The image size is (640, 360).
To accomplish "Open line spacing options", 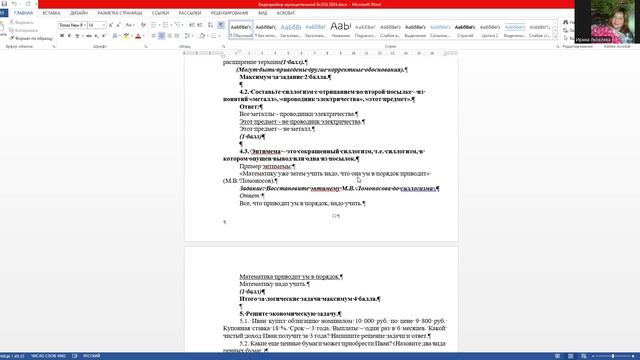I will [188, 36].
